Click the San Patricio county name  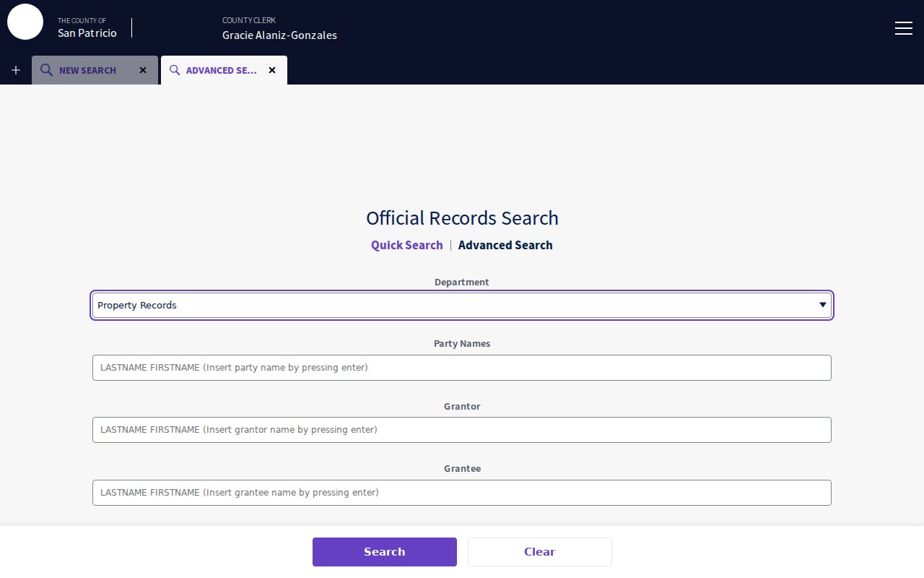87,33
